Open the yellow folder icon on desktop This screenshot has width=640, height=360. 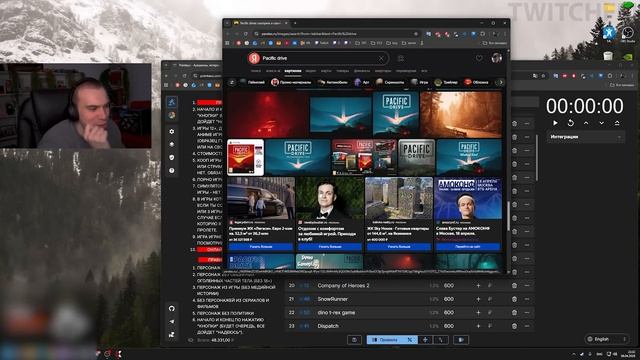609,9
